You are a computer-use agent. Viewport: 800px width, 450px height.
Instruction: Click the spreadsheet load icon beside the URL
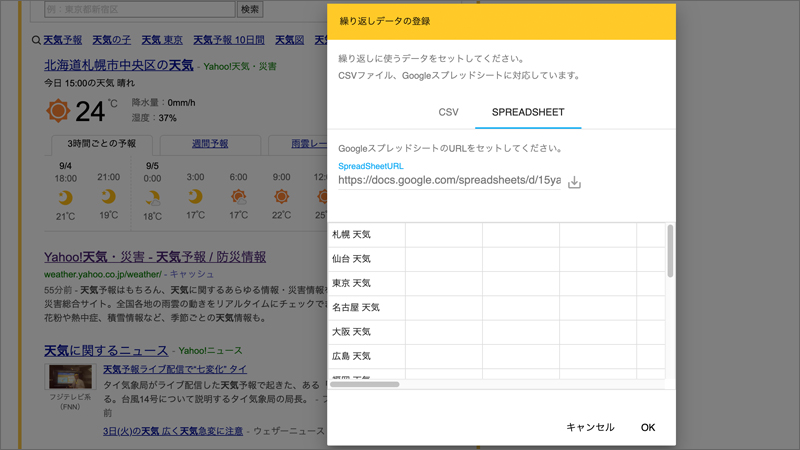click(x=574, y=182)
